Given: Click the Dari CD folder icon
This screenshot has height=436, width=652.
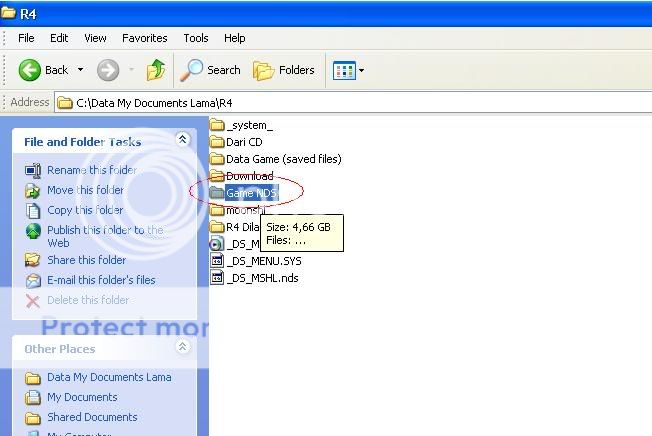Looking at the screenshot, I should (x=217, y=142).
